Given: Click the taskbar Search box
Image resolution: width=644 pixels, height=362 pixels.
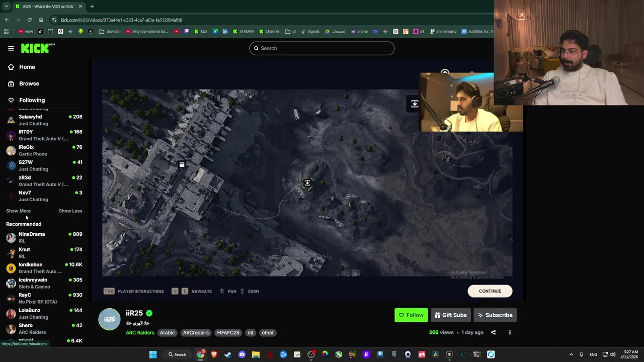Looking at the screenshot, I should 178,354.
